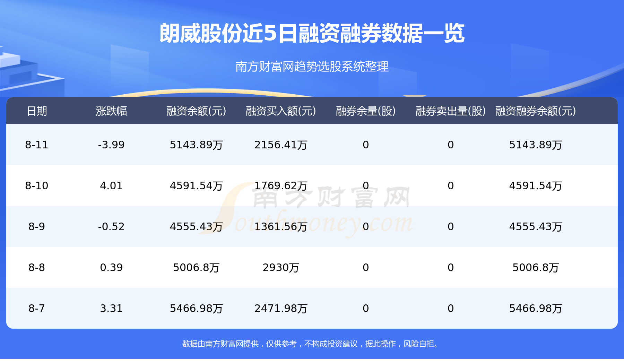Click 5143.89万 in the 融资余额 column
This screenshot has height=364, width=624.
196,145
